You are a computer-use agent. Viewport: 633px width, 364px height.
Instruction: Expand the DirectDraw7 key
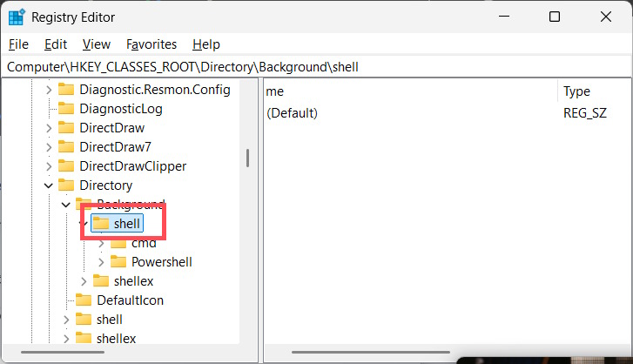click(x=49, y=147)
